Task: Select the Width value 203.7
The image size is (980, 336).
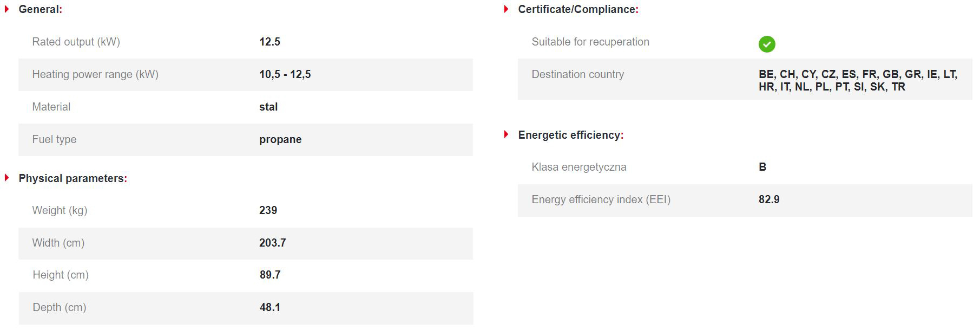Action: click(272, 243)
